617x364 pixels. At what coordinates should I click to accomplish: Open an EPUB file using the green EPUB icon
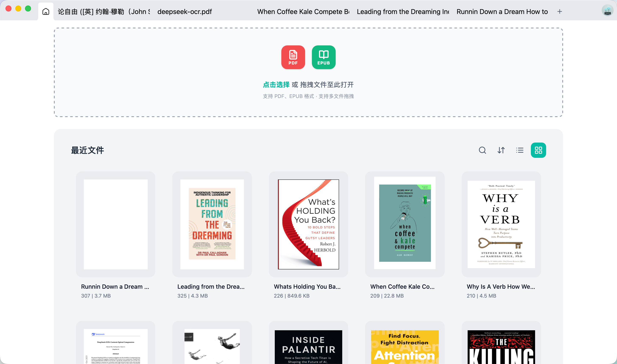(324, 57)
